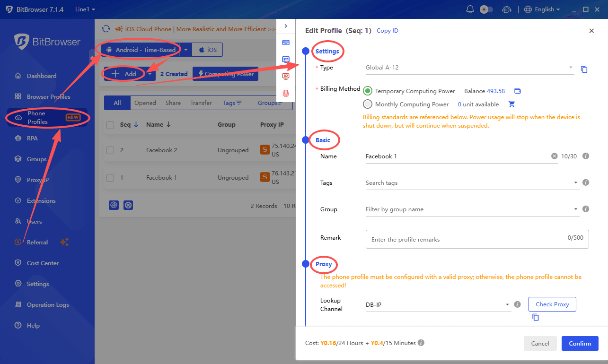Go to Browser Profiles in sidebar
Screen dimensions: 608x364
coord(48,96)
